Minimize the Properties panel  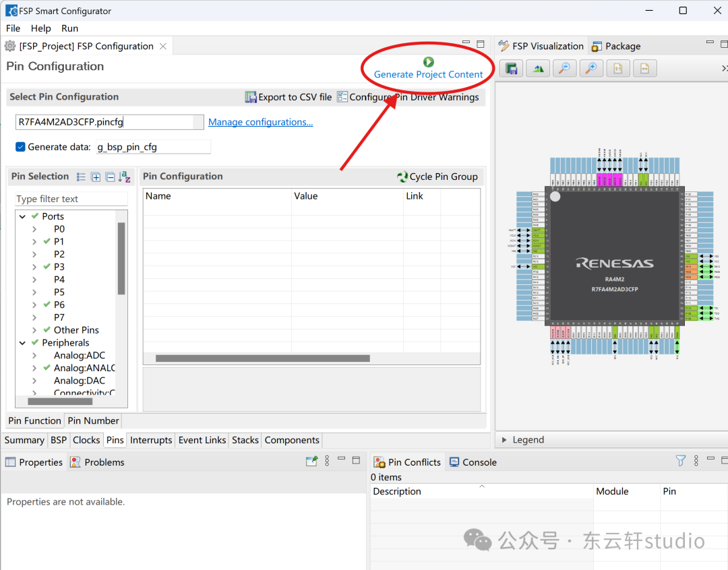click(x=342, y=458)
